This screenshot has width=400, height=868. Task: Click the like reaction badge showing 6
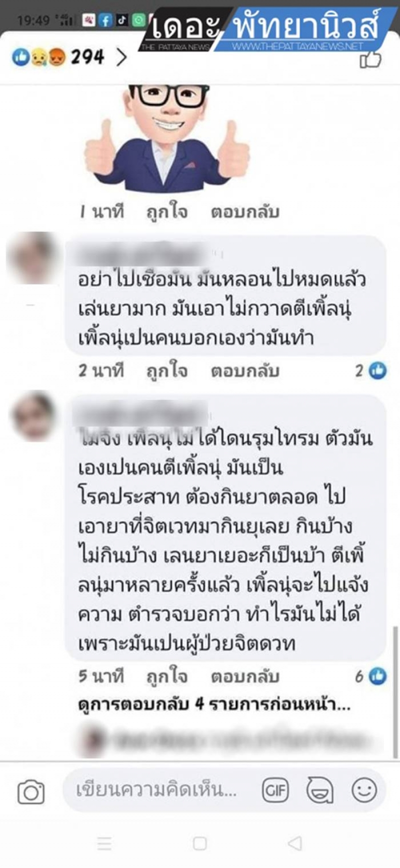[x=371, y=677]
